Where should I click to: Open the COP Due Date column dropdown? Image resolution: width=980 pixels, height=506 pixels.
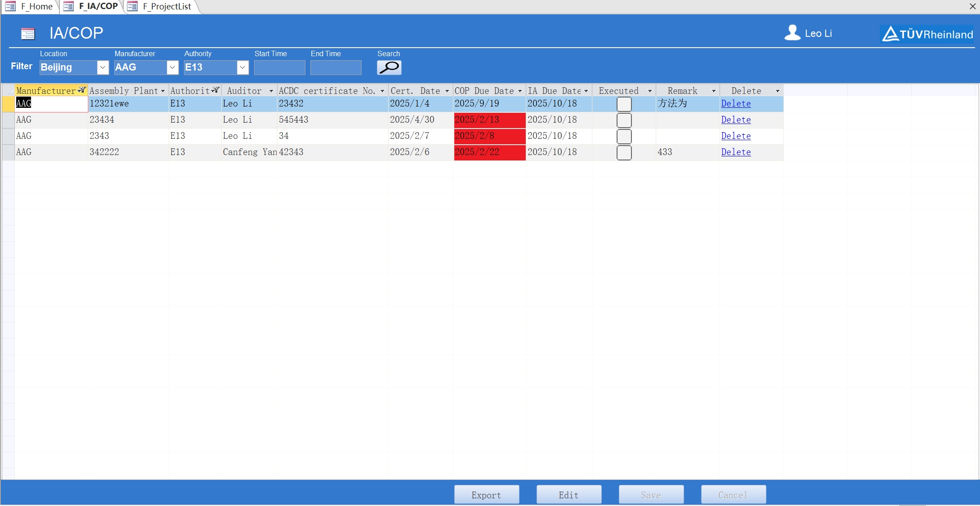tap(520, 91)
